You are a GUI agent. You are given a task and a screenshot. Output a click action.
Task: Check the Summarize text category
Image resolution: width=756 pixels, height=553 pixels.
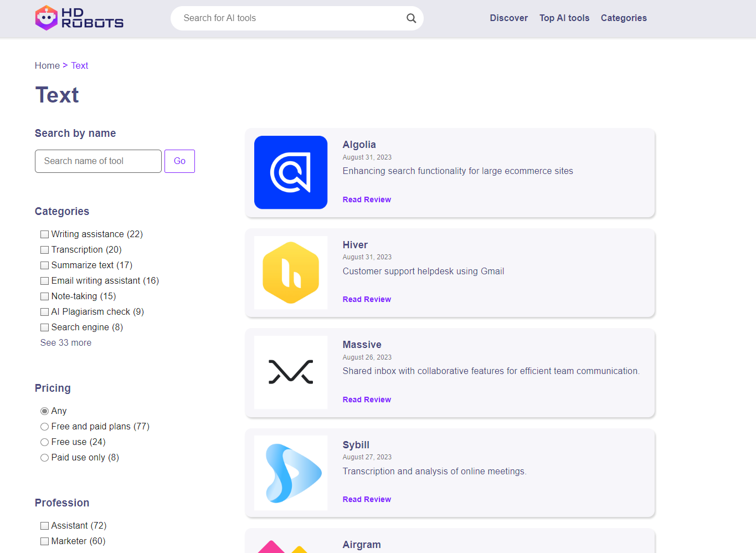(x=45, y=265)
